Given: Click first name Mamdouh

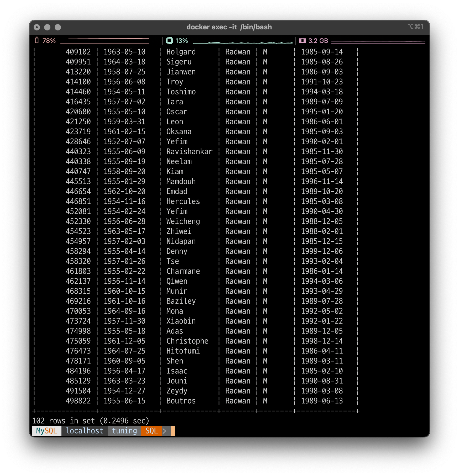Looking at the screenshot, I should [x=181, y=182].
